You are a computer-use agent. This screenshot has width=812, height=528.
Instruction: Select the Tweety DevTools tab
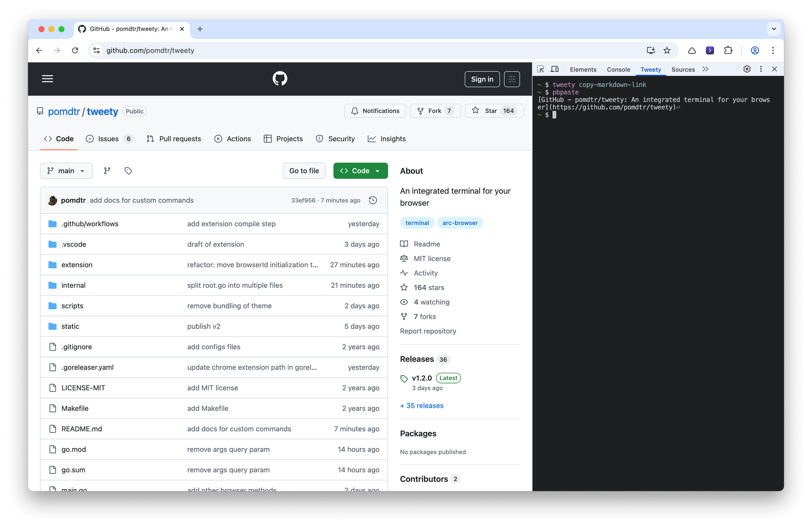click(651, 69)
